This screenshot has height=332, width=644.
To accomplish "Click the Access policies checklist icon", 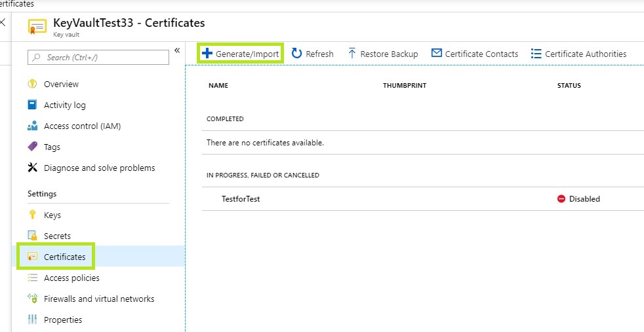I will click(x=32, y=278).
